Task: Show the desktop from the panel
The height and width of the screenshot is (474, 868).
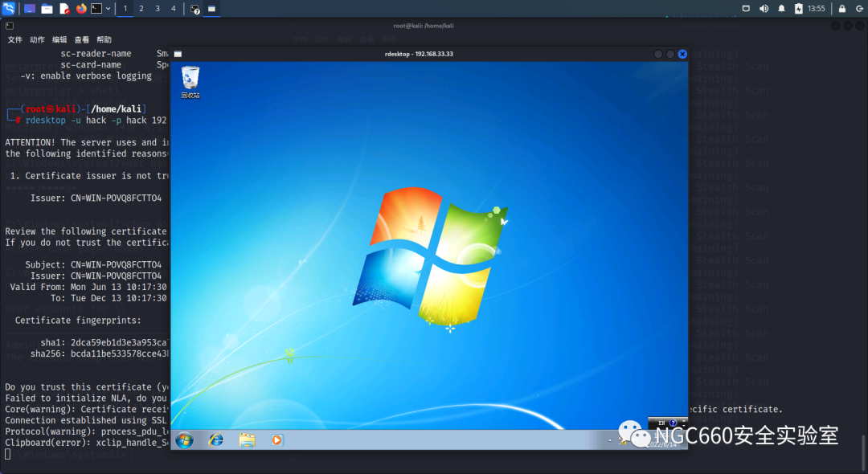Action: [30, 8]
